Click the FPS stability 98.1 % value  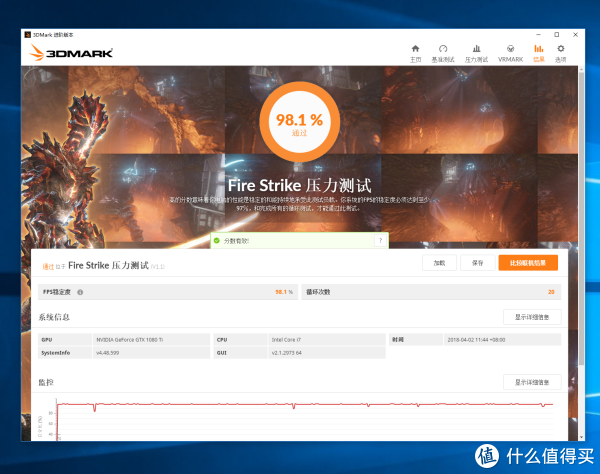284,292
